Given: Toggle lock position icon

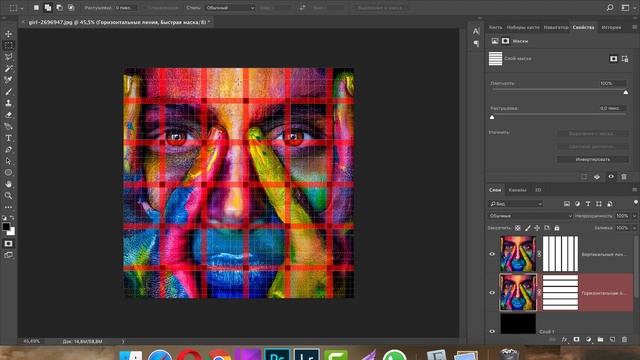Looking at the screenshot, I should click(537, 228).
